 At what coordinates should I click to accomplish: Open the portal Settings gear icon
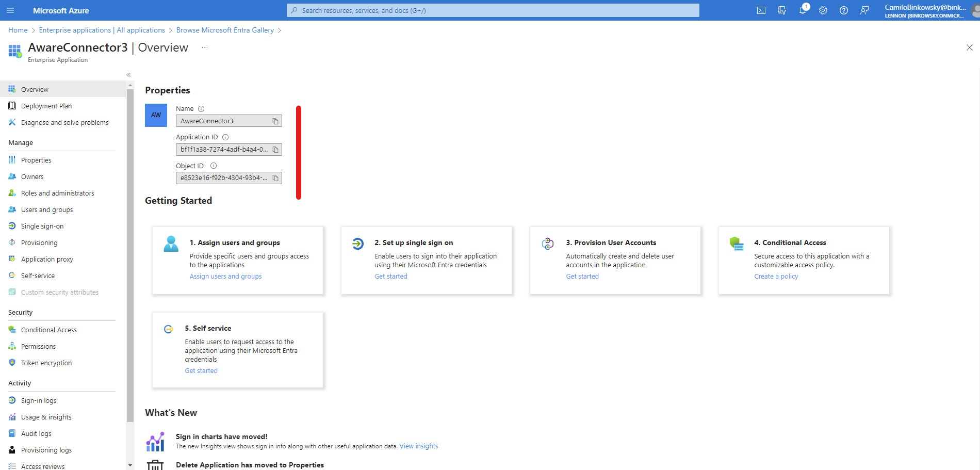823,10
